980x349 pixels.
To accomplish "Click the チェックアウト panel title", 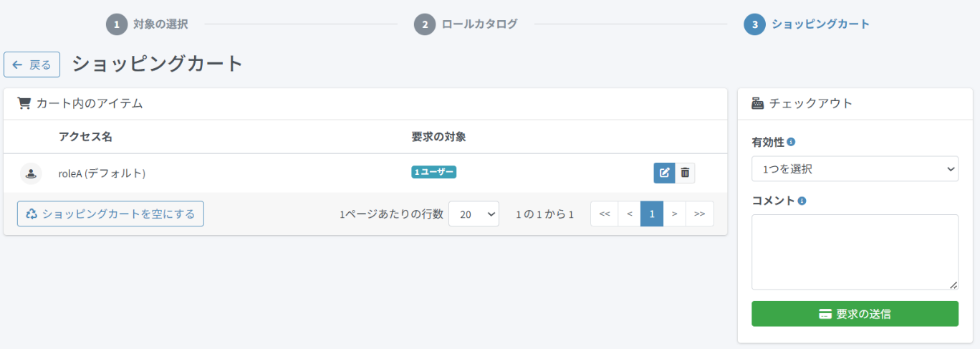I will click(x=811, y=103).
